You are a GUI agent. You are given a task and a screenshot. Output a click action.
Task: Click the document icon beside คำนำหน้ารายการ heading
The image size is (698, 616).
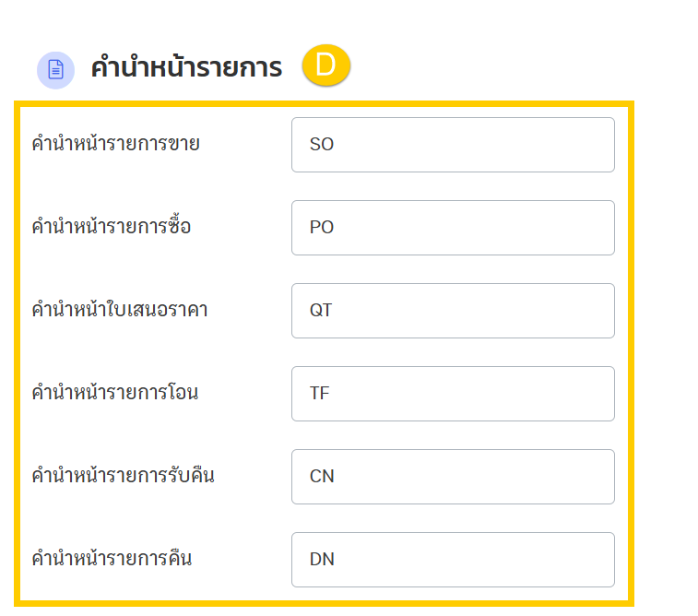(55, 70)
